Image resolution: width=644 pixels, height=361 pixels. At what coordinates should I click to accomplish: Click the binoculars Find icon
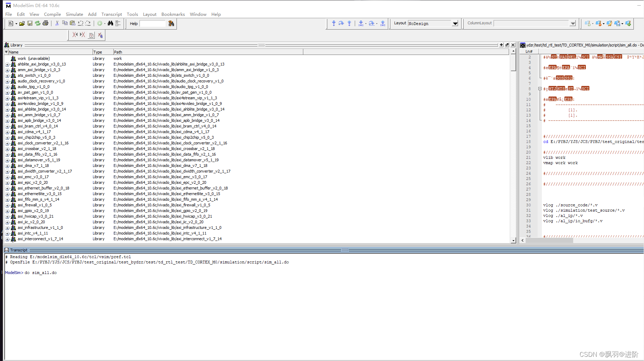[x=110, y=23]
